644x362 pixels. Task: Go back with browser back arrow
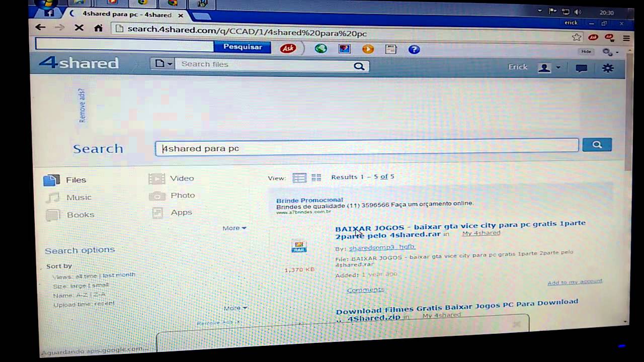[x=41, y=28]
